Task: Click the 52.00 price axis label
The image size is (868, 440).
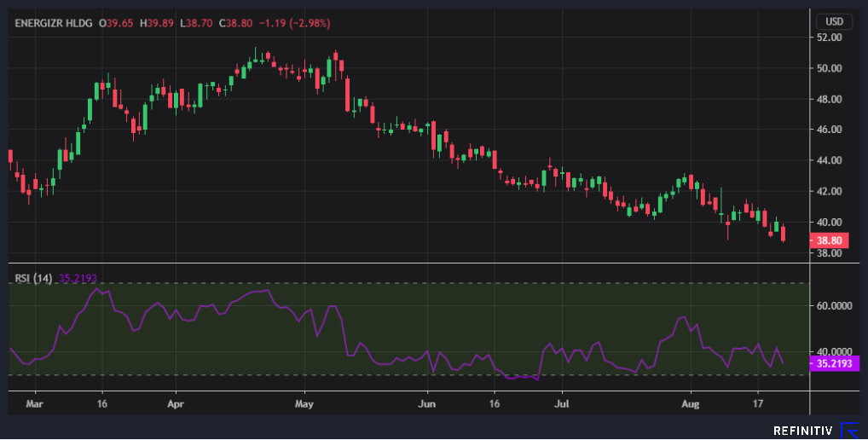Action: [829, 38]
